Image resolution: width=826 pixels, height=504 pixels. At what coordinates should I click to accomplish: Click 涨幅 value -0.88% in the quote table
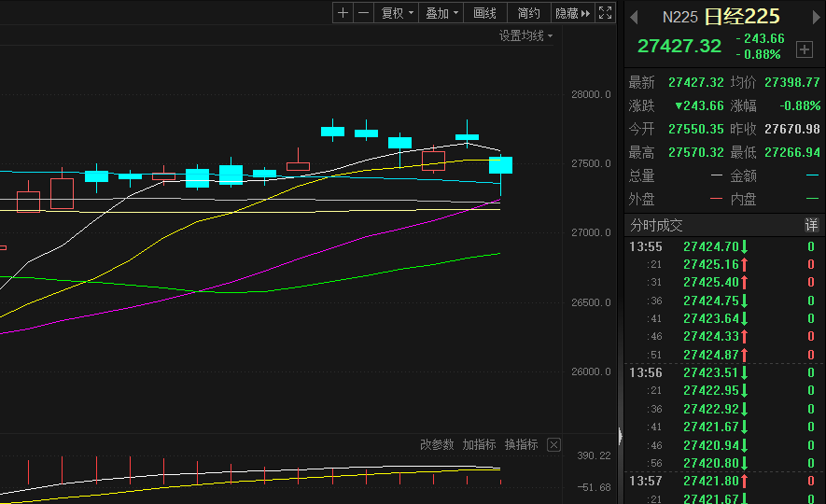(x=800, y=105)
